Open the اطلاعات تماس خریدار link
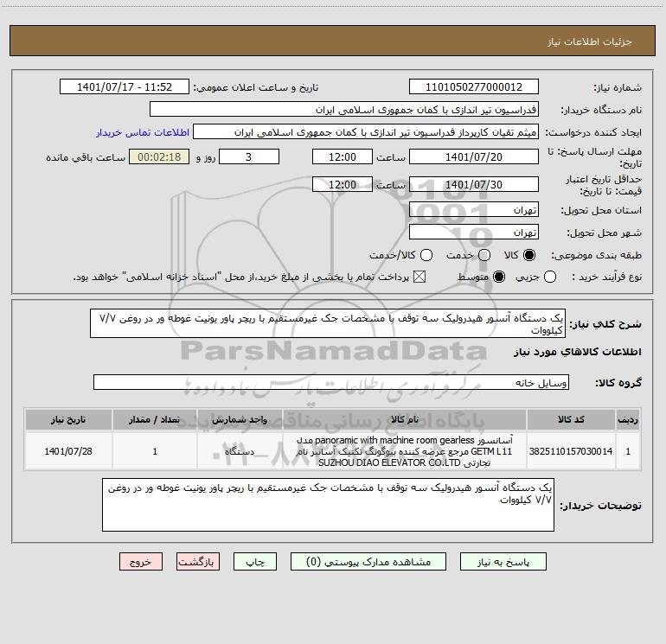The width and height of the screenshot is (666, 644). click(143, 132)
